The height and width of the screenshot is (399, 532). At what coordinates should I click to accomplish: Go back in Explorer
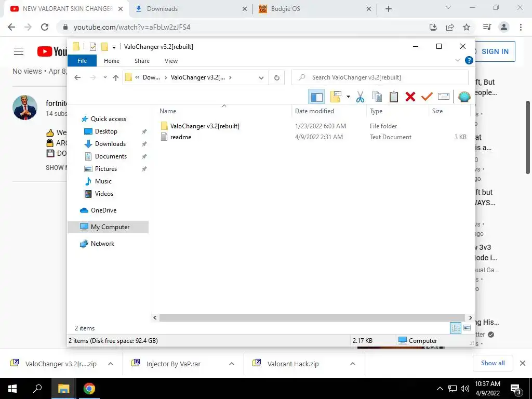[x=77, y=77]
